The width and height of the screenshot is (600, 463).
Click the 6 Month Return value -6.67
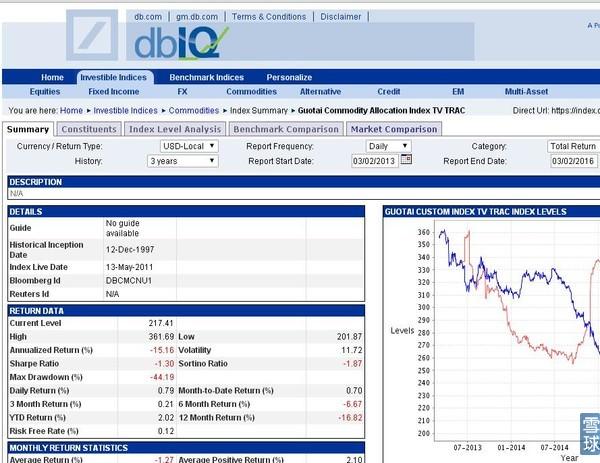[352, 404]
